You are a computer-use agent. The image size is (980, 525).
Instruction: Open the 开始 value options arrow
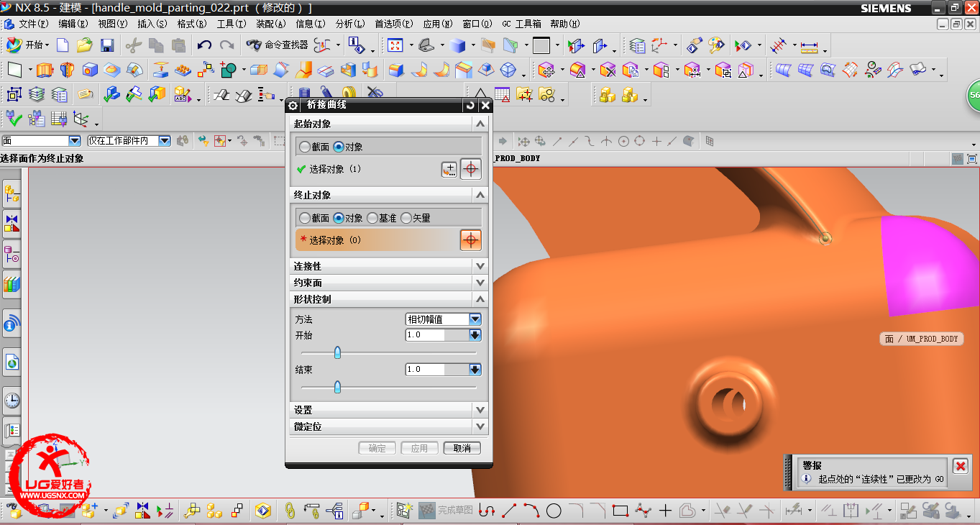tap(475, 335)
